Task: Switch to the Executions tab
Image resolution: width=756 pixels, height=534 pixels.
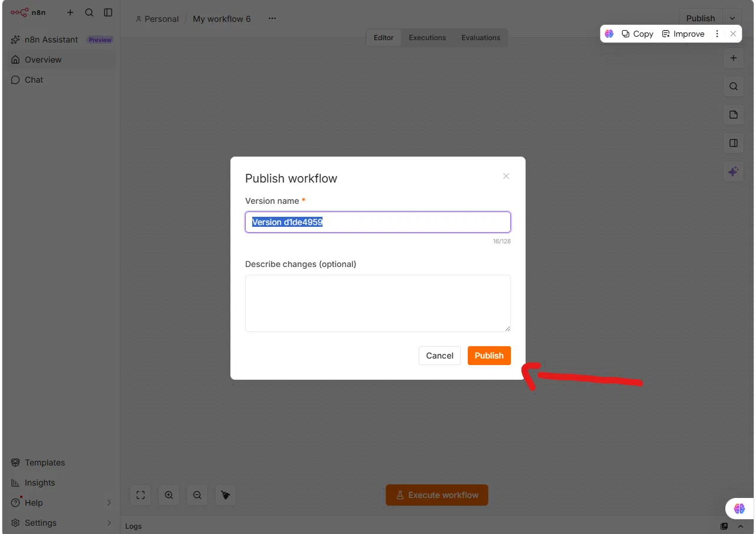Action: (x=428, y=38)
